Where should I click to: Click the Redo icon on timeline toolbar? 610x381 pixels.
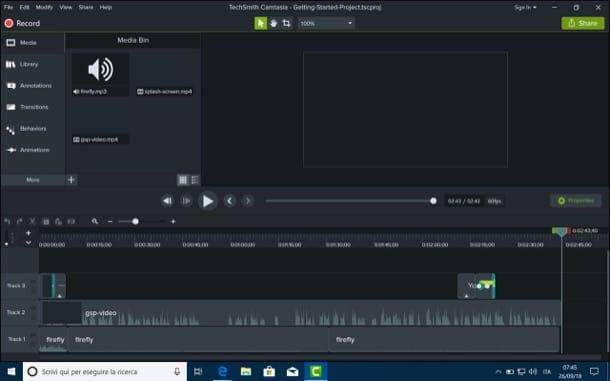click(19, 221)
